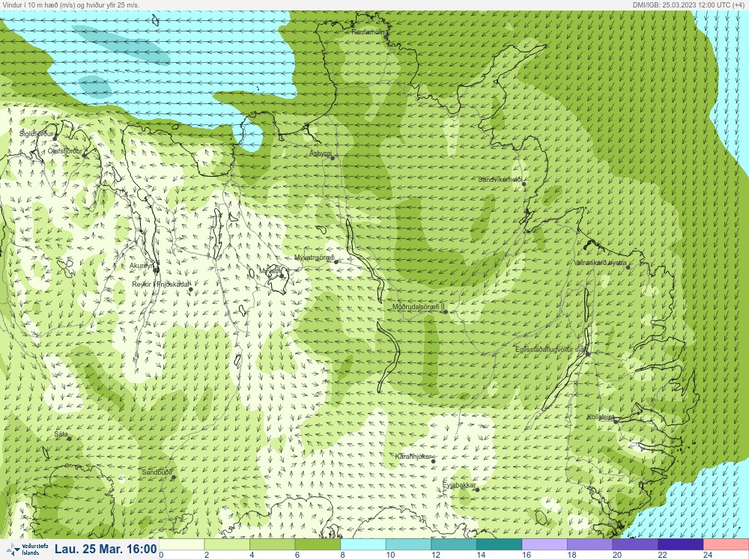The width and height of the screenshot is (749, 560).
Task: Click the Siglufjörður station label
Action: [x=36, y=134]
